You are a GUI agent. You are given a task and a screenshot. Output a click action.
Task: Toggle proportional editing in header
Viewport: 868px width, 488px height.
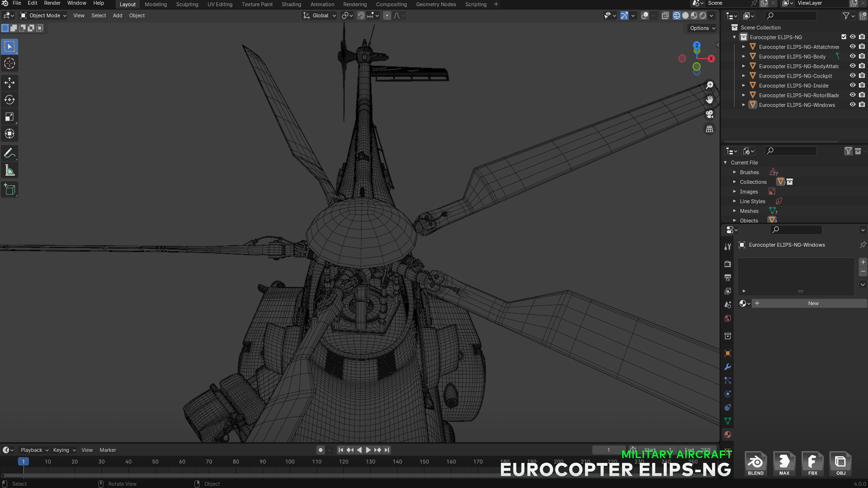point(387,16)
